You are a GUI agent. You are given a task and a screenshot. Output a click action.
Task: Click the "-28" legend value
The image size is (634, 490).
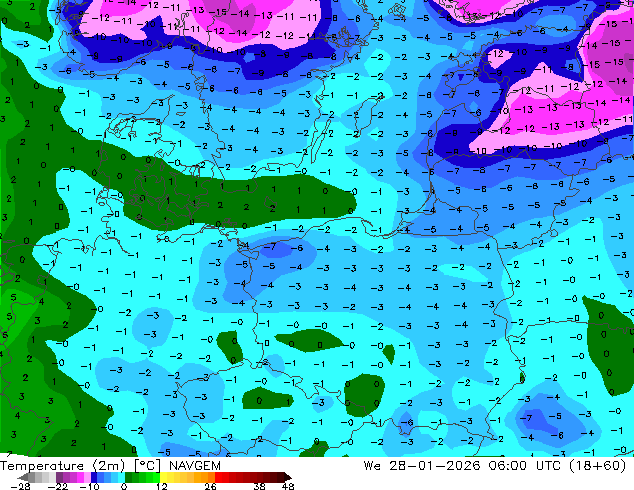coord(20,486)
